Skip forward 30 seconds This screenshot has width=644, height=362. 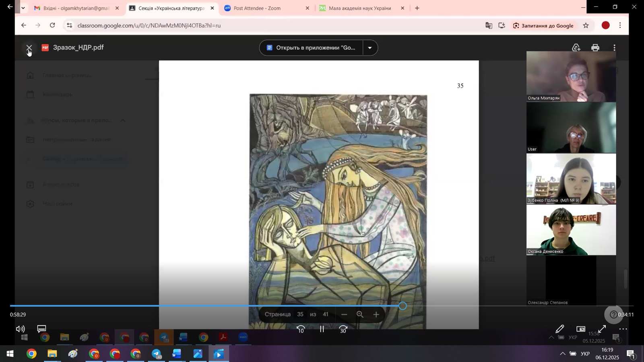(x=343, y=329)
